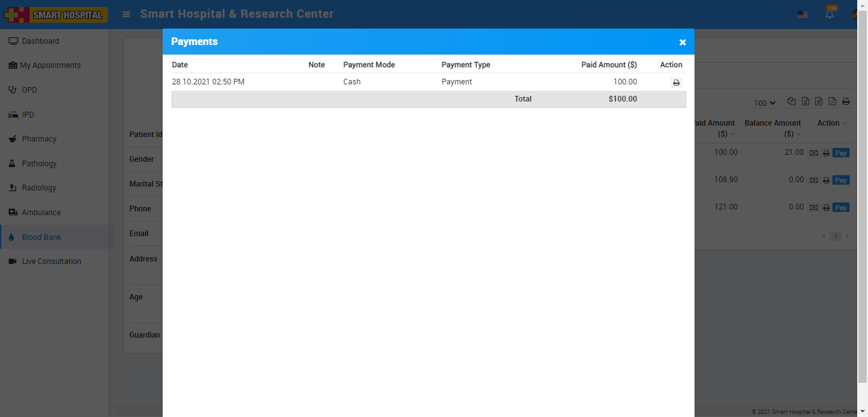The width and height of the screenshot is (868, 417).
Task: Close the Payments dialog
Action: click(x=682, y=43)
